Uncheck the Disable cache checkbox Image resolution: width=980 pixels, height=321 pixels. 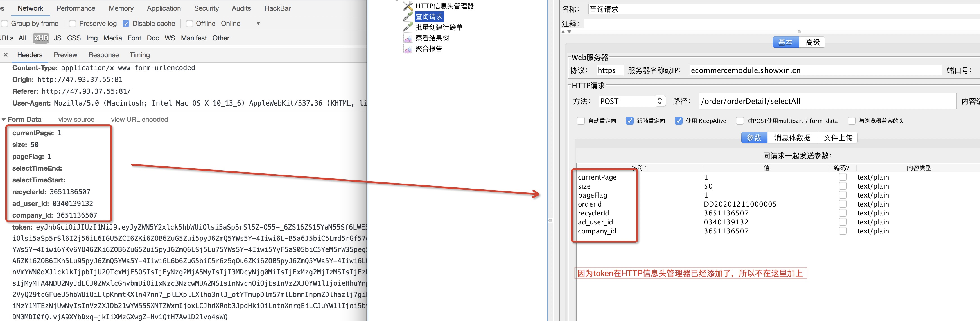pos(126,24)
